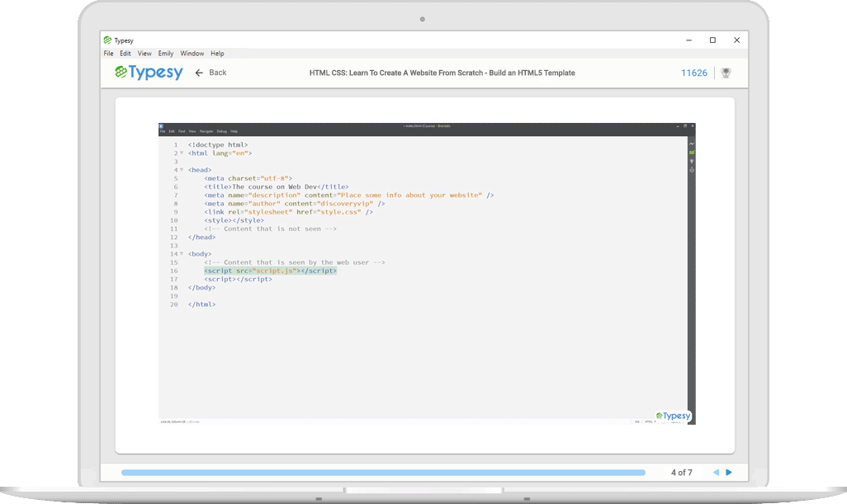
Task: Click the meta charset line 5
Action: [248, 179]
